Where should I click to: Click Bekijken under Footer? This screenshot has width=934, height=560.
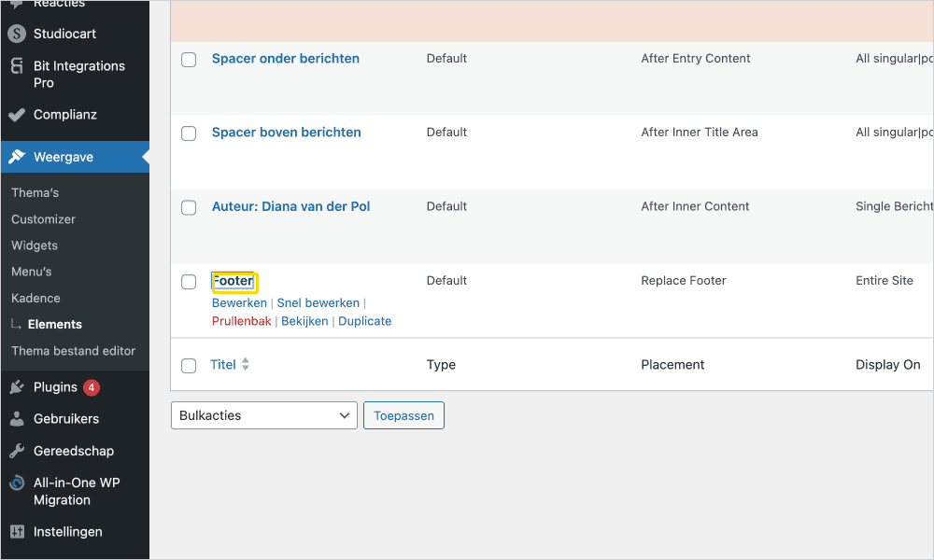pos(304,321)
